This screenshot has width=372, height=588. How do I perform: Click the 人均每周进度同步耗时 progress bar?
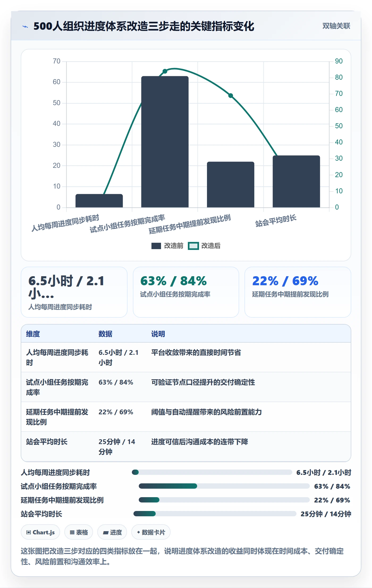tap(212, 472)
